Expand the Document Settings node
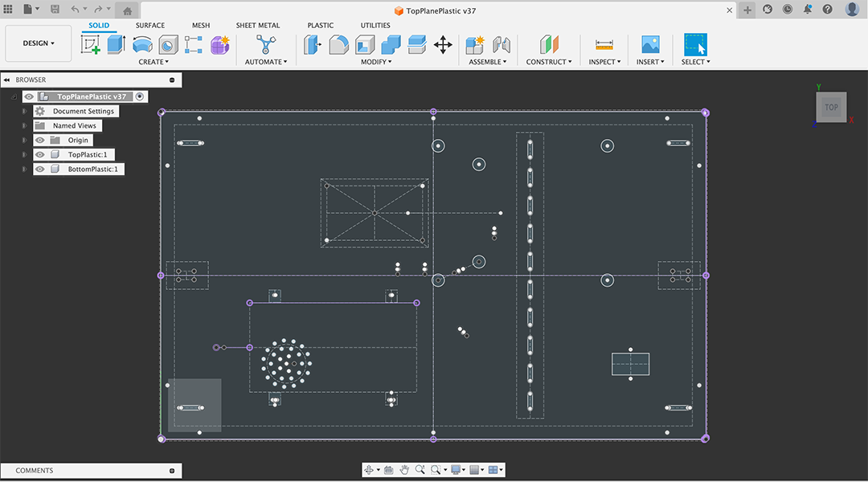 [x=25, y=112]
